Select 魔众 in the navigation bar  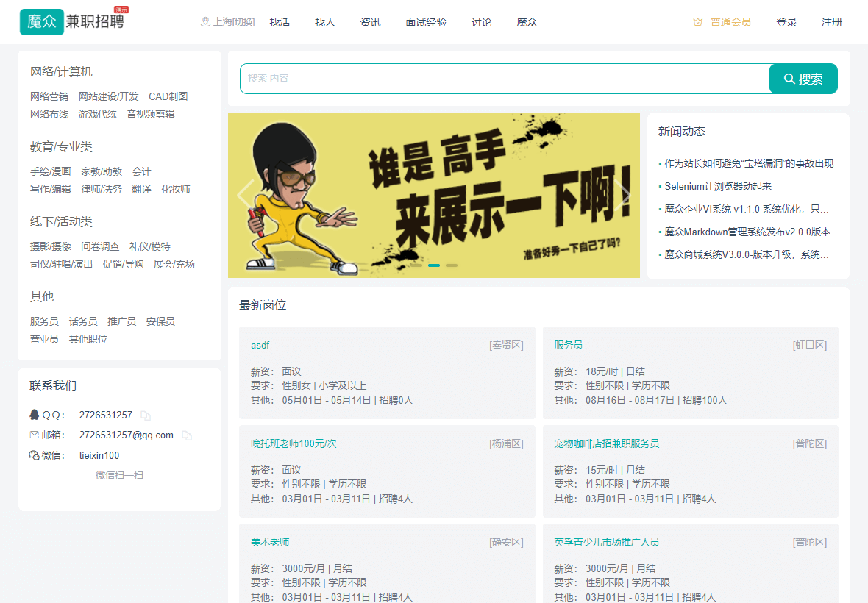click(x=527, y=22)
